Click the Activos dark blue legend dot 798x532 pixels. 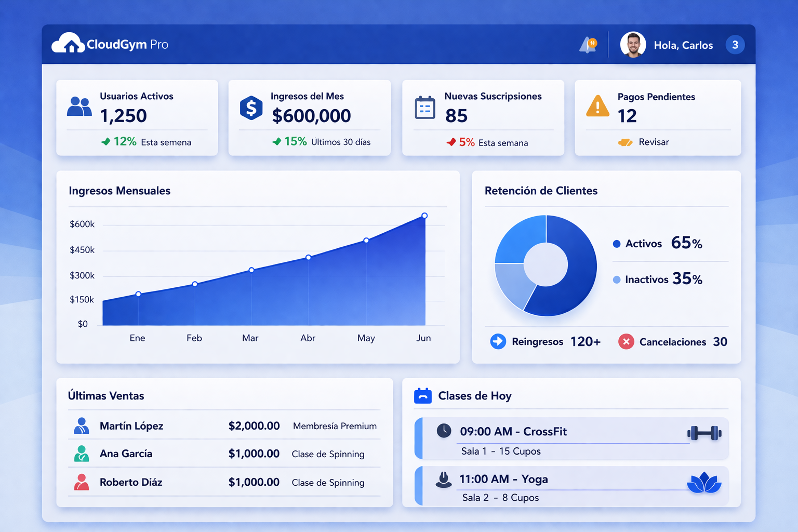coord(617,244)
